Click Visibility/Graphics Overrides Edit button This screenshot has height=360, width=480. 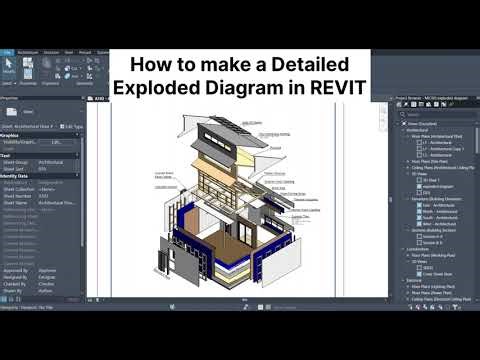click(x=56, y=142)
